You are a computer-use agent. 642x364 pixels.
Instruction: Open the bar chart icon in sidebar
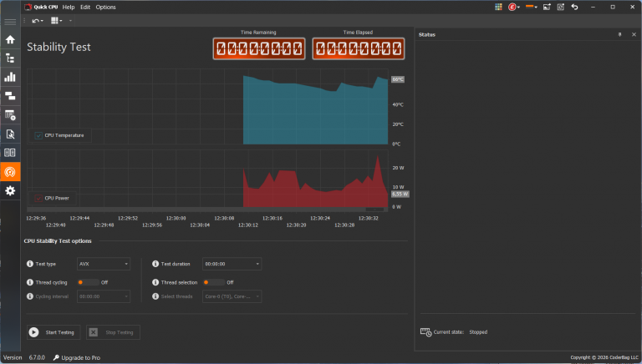(10, 77)
